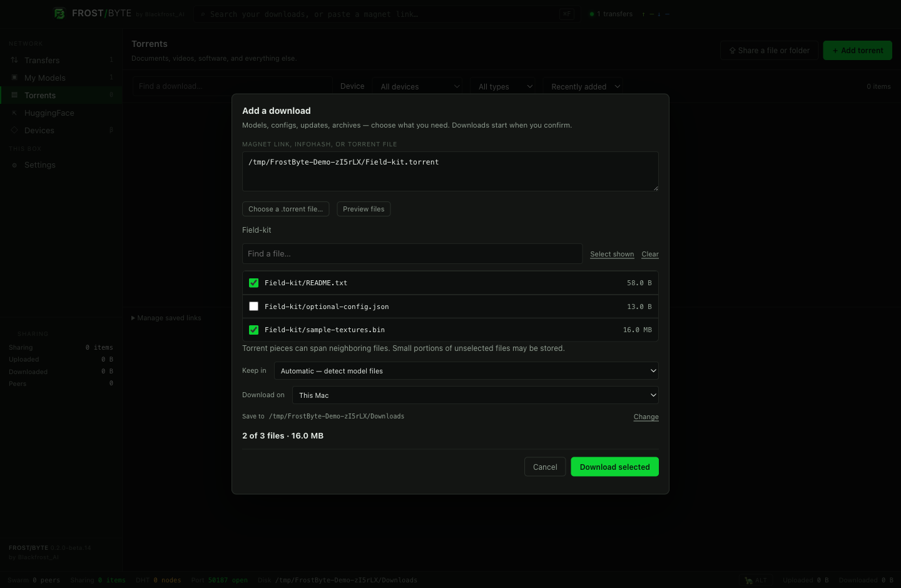Check Field-kit/optional-config.json
This screenshot has height=588, width=901.
(253, 307)
